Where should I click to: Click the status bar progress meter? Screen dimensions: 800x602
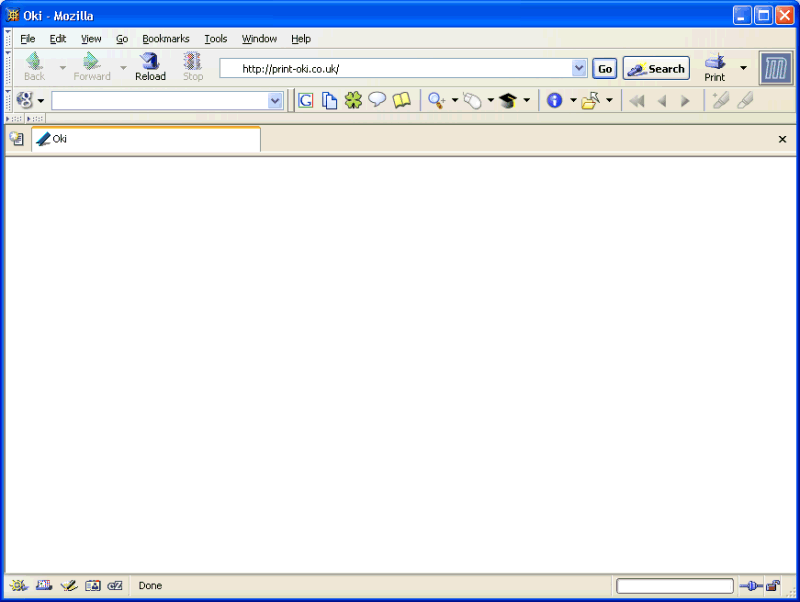pos(674,586)
